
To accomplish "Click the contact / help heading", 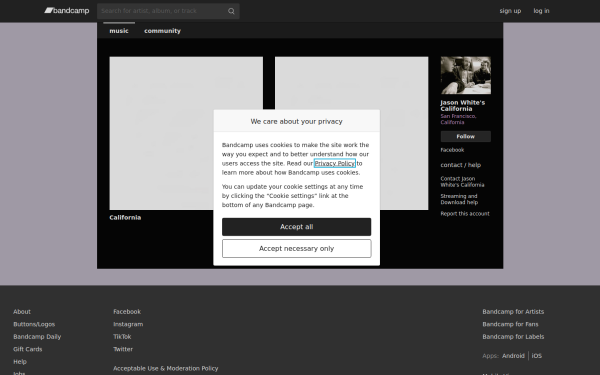I will tap(460, 165).
